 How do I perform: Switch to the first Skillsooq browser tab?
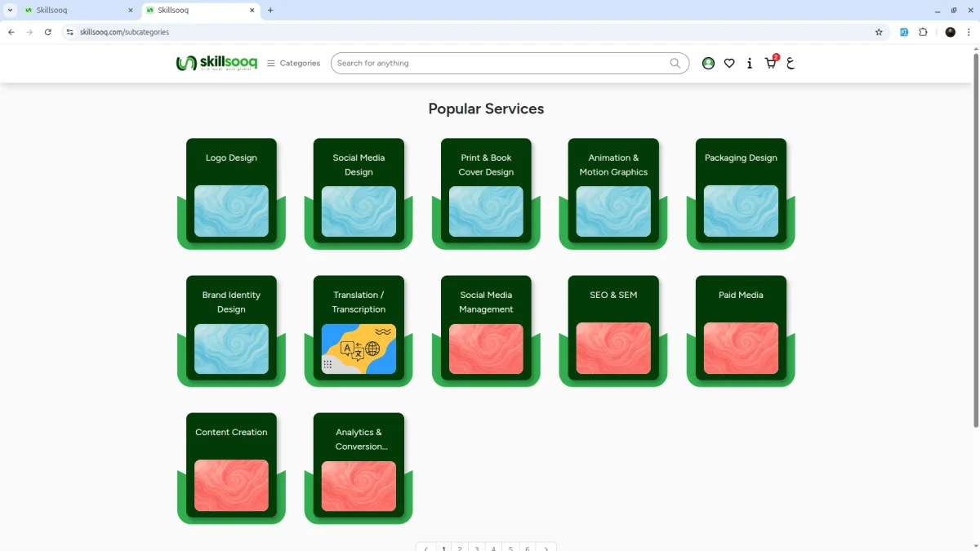[x=78, y=10]
